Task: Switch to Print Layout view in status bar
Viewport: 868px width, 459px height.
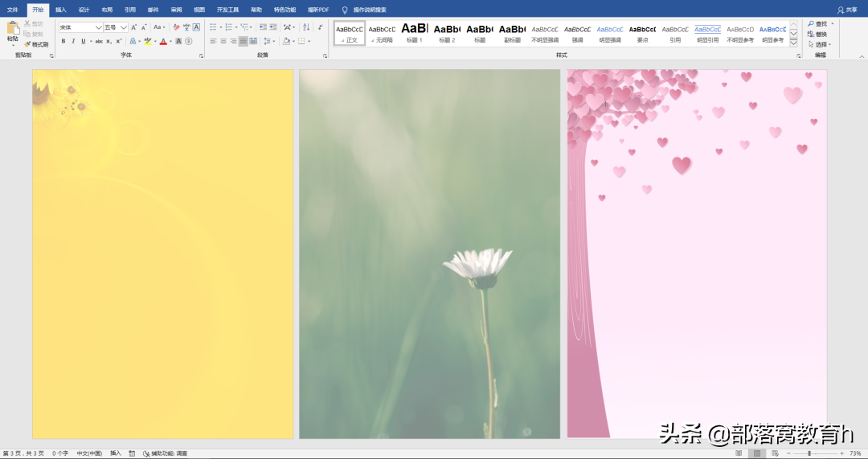Action: [x=757, y=453]
